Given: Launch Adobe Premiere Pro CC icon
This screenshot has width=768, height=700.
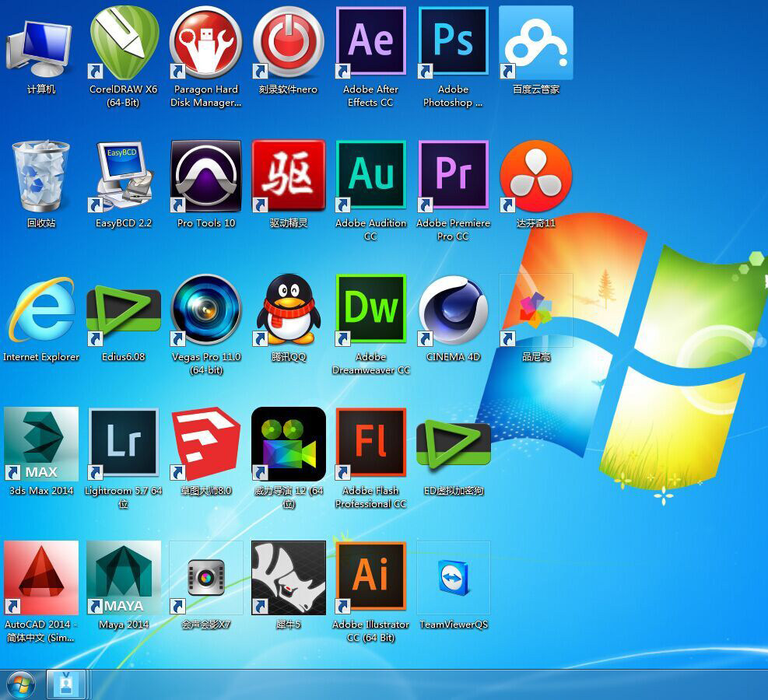Looking at the screenshot, I should pos(453,177).
